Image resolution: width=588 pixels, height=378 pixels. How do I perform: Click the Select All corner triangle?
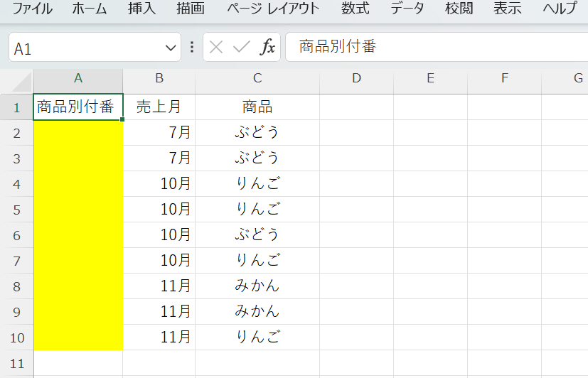click(x=21, y=80)
